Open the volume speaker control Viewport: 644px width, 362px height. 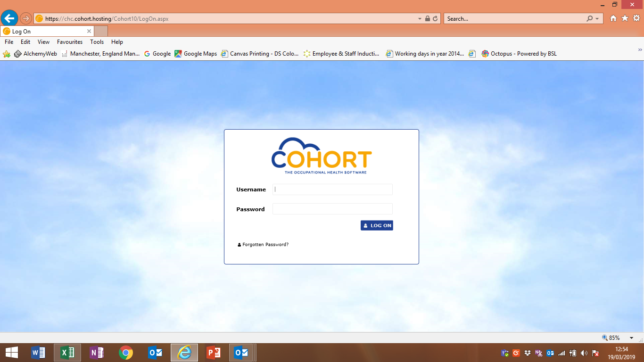584,353
